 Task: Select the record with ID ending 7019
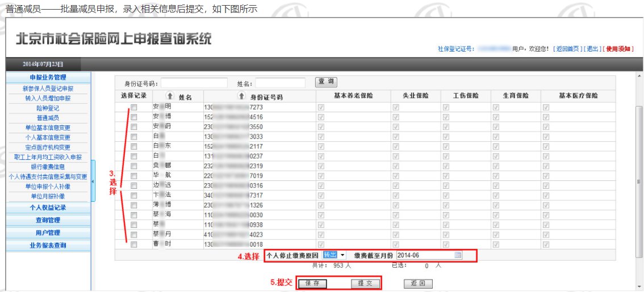(x=134, y=176)
